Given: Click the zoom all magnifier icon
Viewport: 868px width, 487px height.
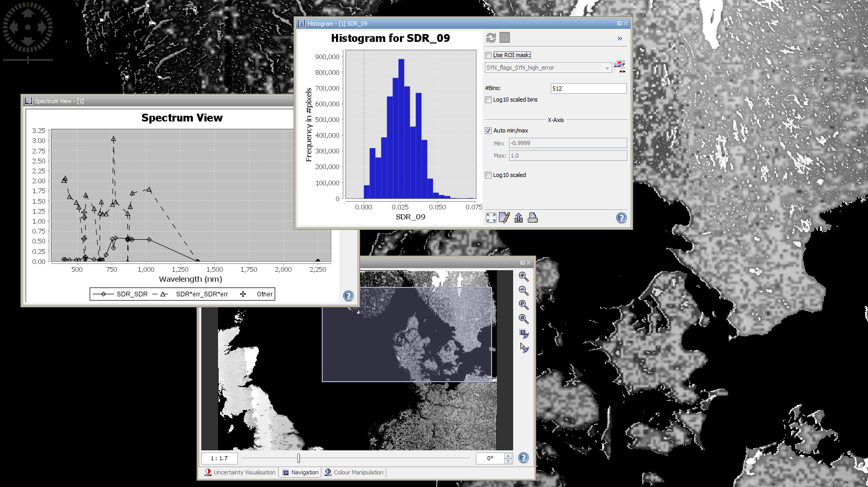Looking at the screenshot, I should tap(523, 319).
